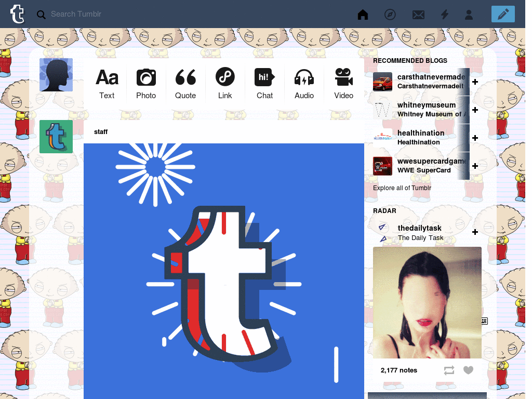The image size is (532, 399).
Task: Click the blue compose pencil button
Action: (503, 14)
